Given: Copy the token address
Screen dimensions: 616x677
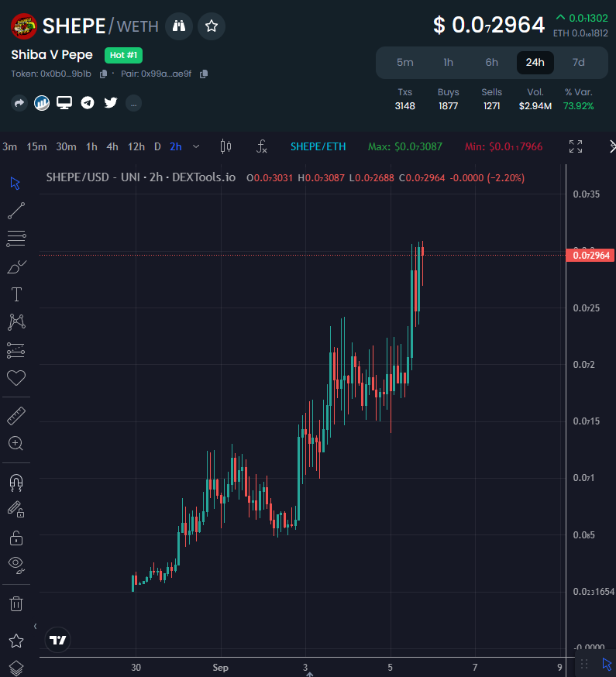Looking at the screenshot, I should point(103,74).
